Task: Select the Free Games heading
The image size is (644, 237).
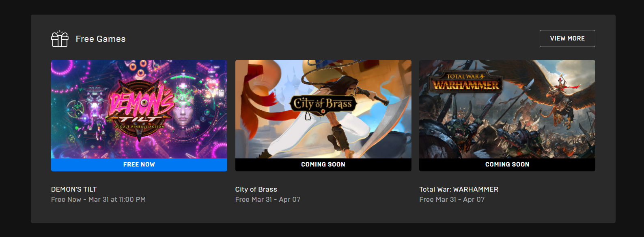Action: [x=101, y=39]
